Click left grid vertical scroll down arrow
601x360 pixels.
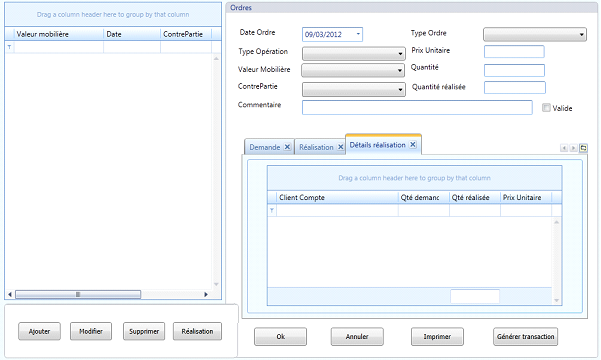[216, 284]
